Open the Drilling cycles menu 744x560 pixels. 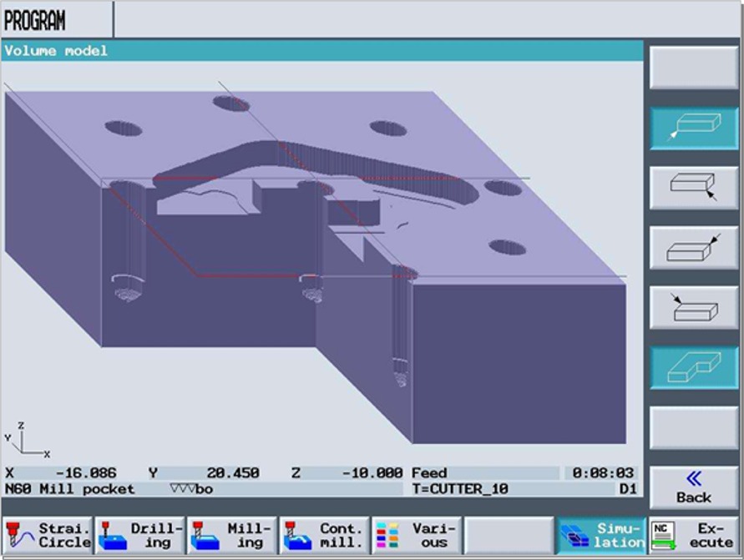pos(139,535)
